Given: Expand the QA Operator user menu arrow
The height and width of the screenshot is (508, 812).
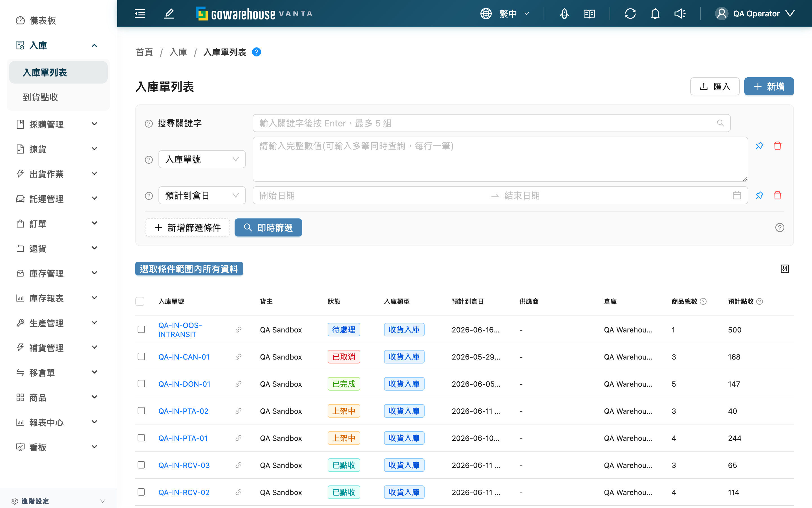Looking at the screenshot, I should click(790, 14).
